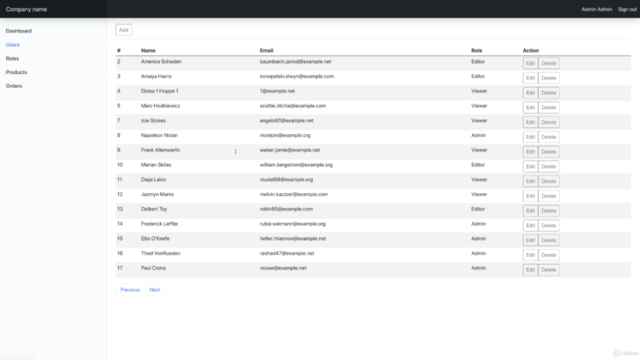The height and width of the screenshot is (360, 640).
Task: Delete user Napoleon Nolan
Action: coord(549,137)
